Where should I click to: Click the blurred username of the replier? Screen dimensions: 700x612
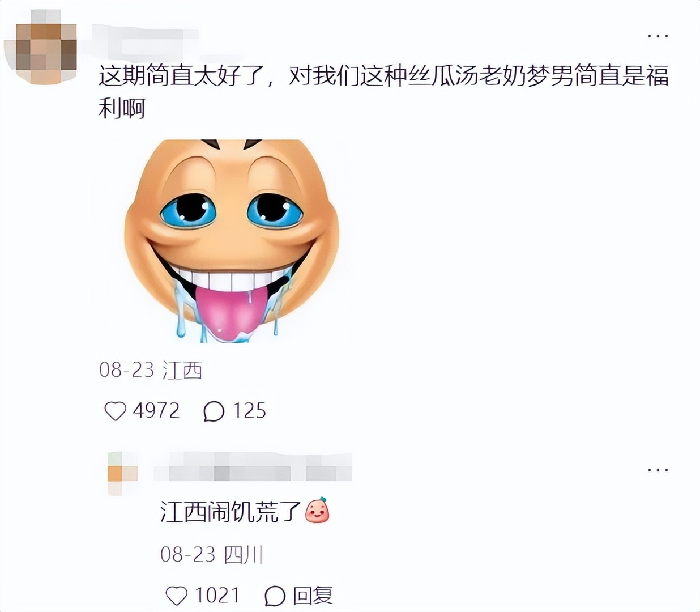tap(253, 467)
